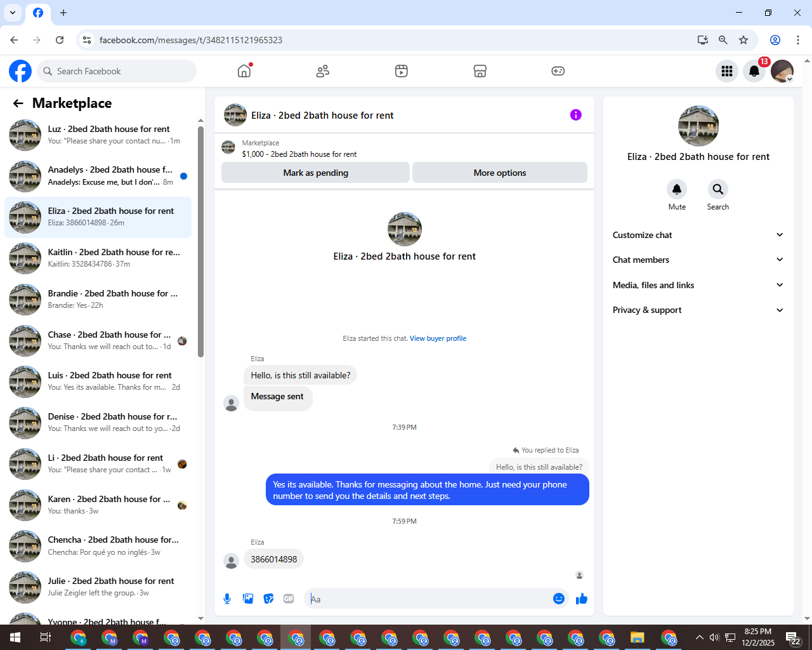Open Luz conversation
This screenshot has width=812, height=650.
pyautogui.click(x=98, y=135)
